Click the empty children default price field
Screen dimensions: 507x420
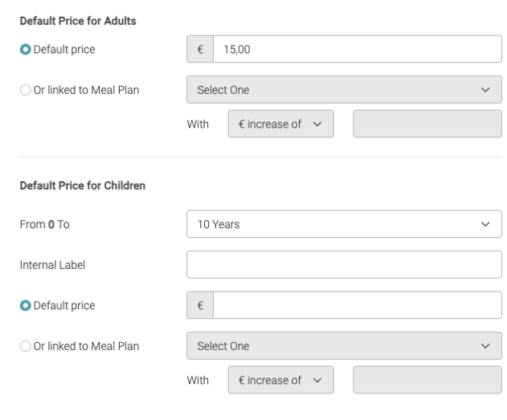pos(357,305)
